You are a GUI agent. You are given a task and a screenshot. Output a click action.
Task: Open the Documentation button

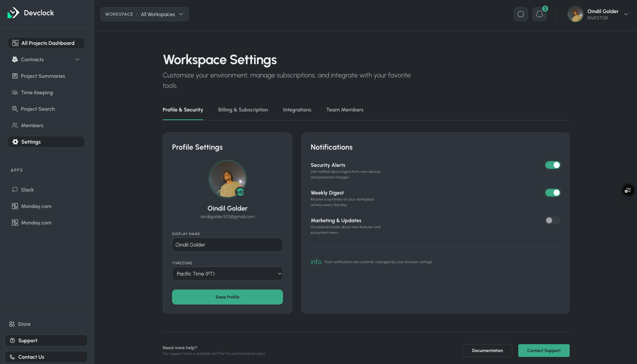(487, 351)
